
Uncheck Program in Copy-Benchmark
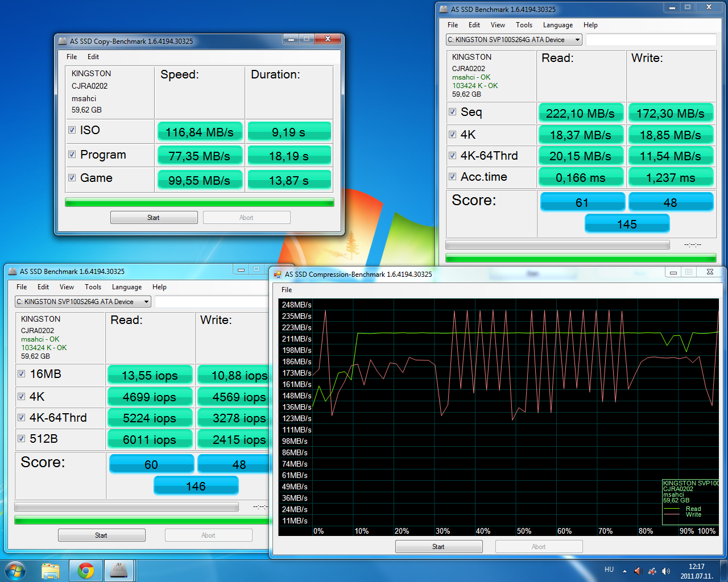click(x=72, y=154)
